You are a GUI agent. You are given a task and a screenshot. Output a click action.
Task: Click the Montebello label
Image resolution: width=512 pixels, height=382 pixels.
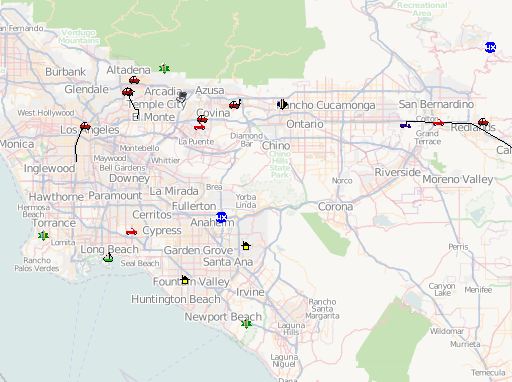pyautogui.click(x=139, y=148)
